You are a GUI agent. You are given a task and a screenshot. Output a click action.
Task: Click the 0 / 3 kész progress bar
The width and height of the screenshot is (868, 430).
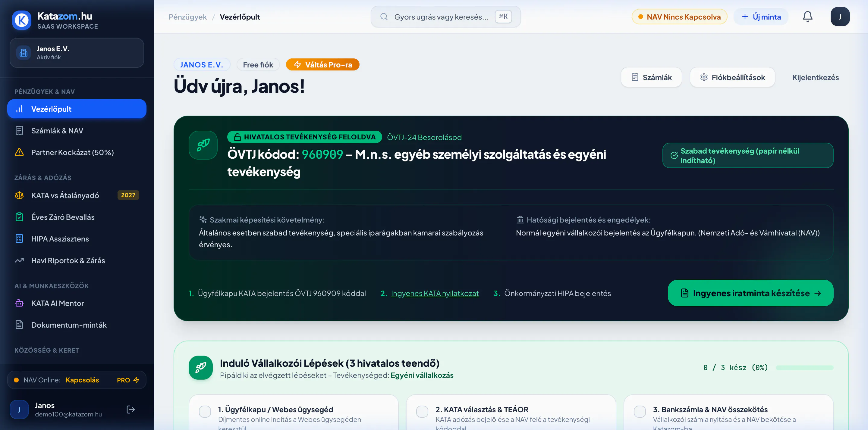pyautogui.click(x=805, y=368)
